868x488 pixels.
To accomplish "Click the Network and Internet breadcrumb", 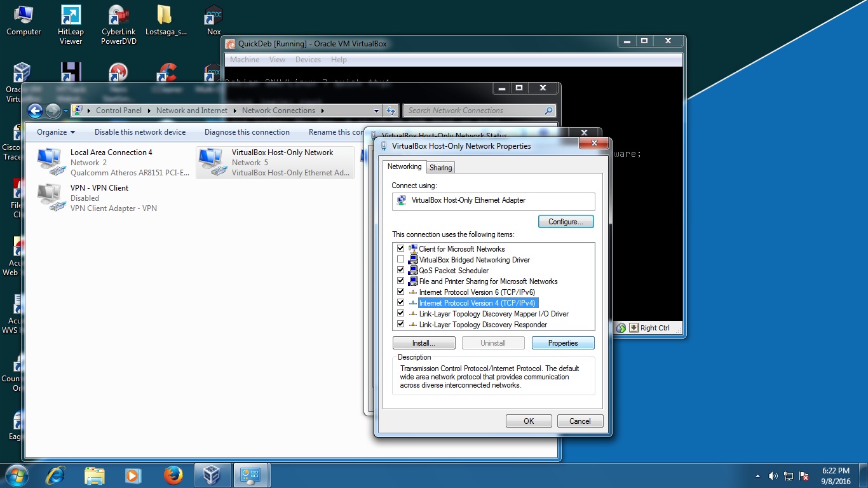I will pos(192,111).
